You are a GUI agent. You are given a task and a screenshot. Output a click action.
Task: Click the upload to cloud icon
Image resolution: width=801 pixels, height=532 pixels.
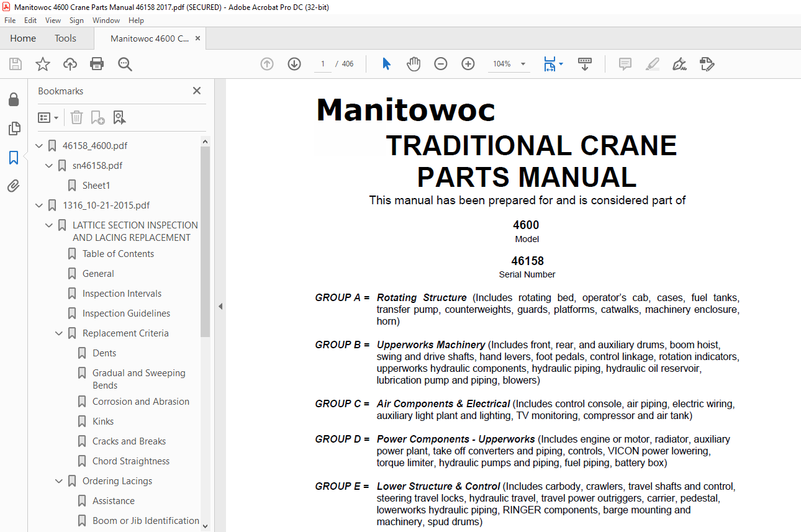click(70, 64)
